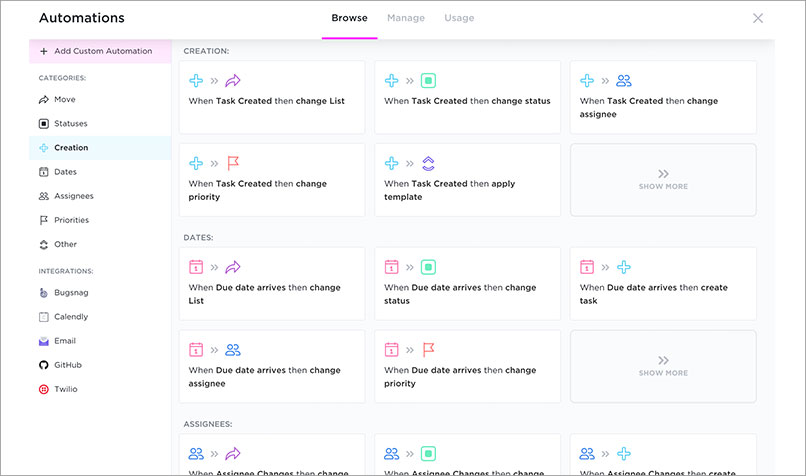Open the Calendly integration icon
This screenshot has width=806, height=476.
[44, 317]
